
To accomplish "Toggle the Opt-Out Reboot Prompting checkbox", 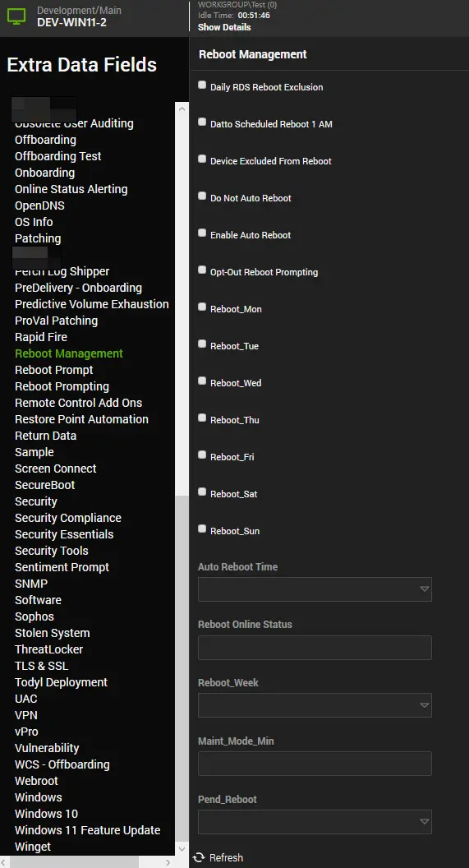I will (202, 270).
